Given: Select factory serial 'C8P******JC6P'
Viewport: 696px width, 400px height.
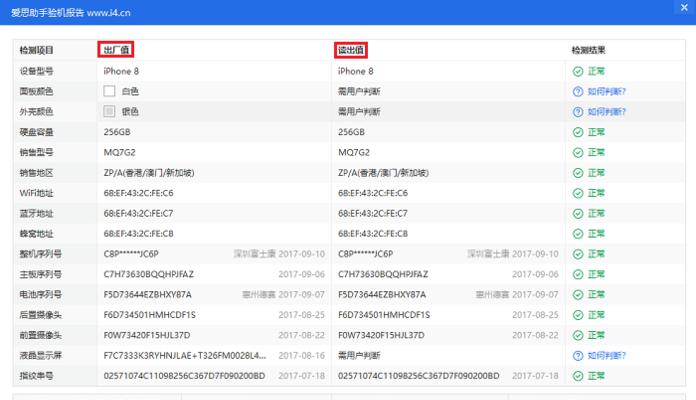Looking at the screenshot, I should pos(131,254).
